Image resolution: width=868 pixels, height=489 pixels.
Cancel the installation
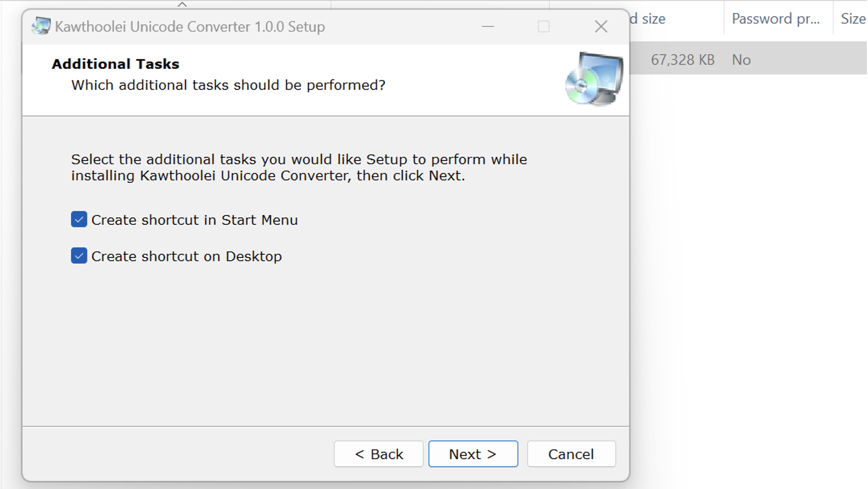(x=571, y=454)
